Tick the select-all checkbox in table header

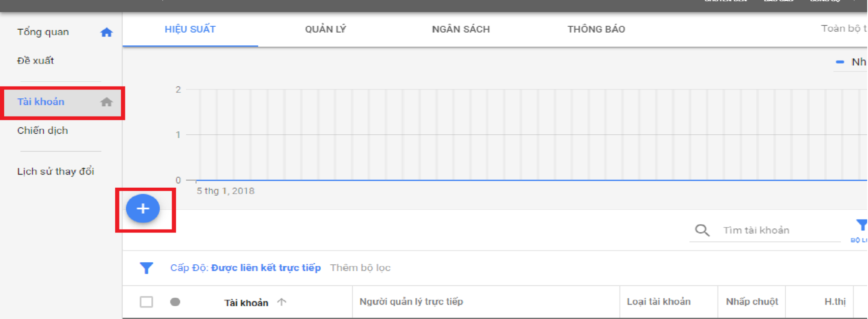pyautogui.click(x=146, y=302)
